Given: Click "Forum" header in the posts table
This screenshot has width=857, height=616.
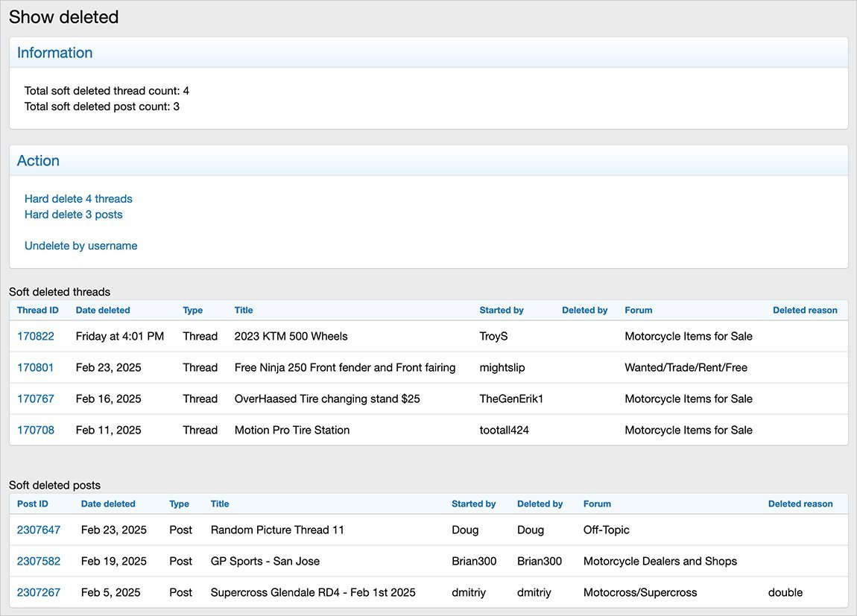Looking at the screenshot, I should [x=598, y=504].
